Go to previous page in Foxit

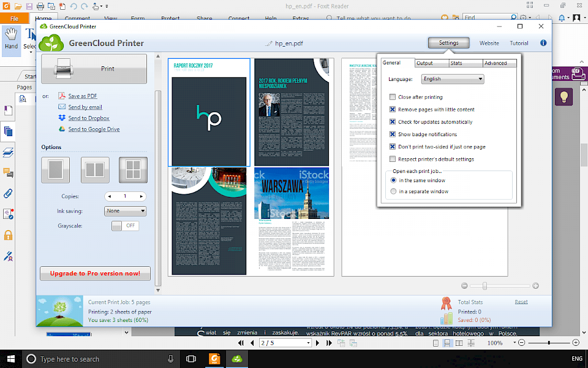[x=252, y=343]
